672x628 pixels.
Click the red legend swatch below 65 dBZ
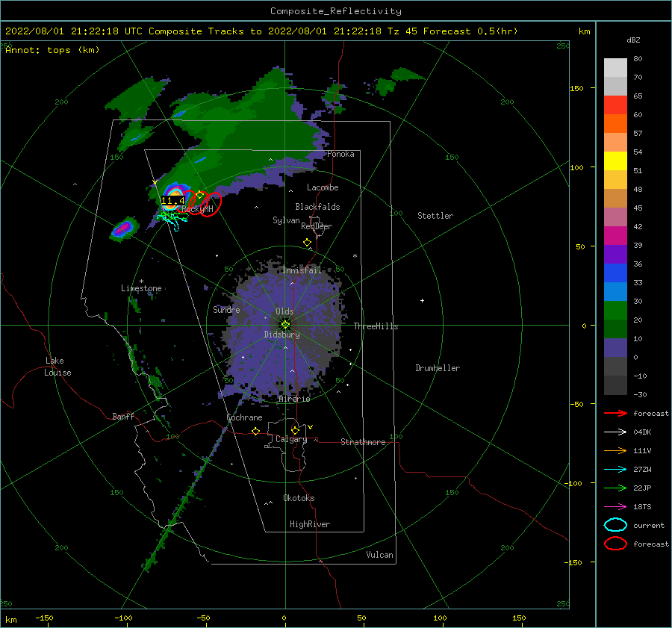tap(615, 105)
